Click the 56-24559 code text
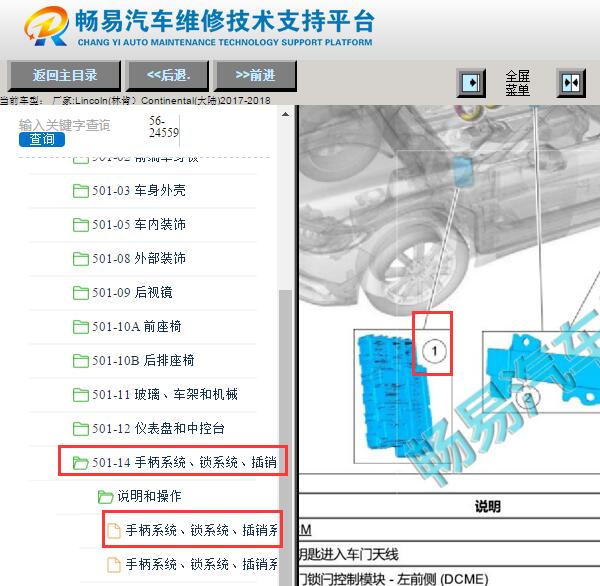Image resolution: width=600 pixels, height=586 pixels. [x=163, y=127]
